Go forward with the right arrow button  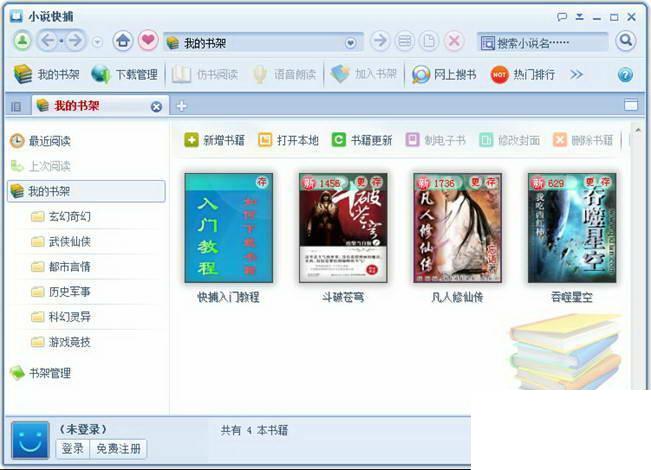click(x=74, y=41)
